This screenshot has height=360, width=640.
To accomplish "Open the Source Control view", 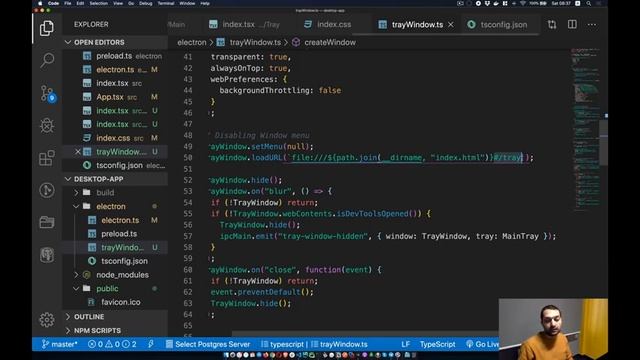I will click(x=47, y=93).
